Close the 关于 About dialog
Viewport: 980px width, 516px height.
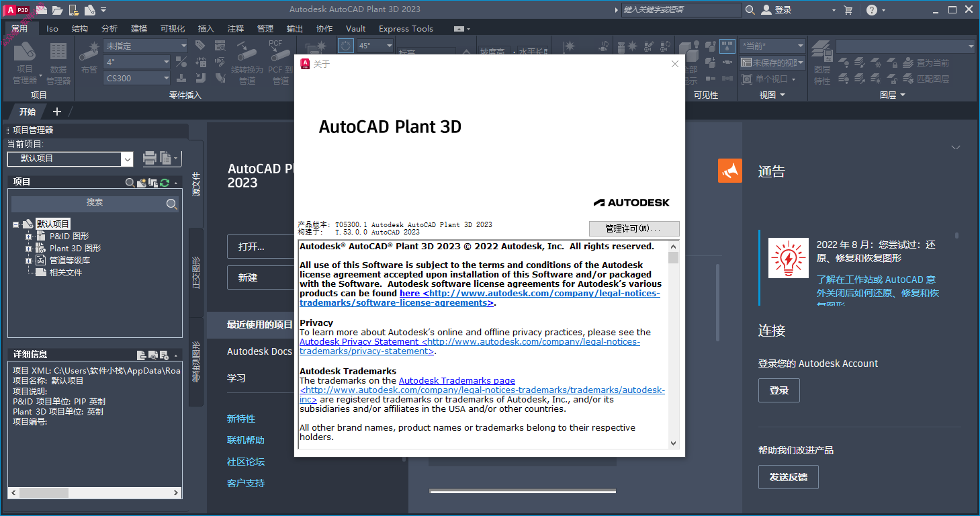[675, 64]
